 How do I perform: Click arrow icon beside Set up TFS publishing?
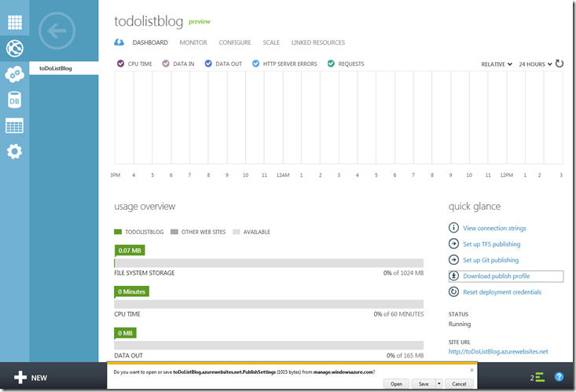point(453,244)
